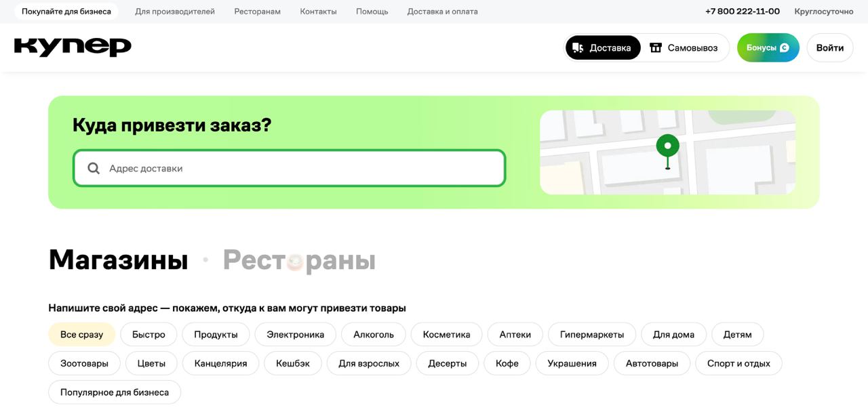The width and height of the screenshot is (868, 412).
Task: Open Доставка и оплата link
Action: (443, 12)
